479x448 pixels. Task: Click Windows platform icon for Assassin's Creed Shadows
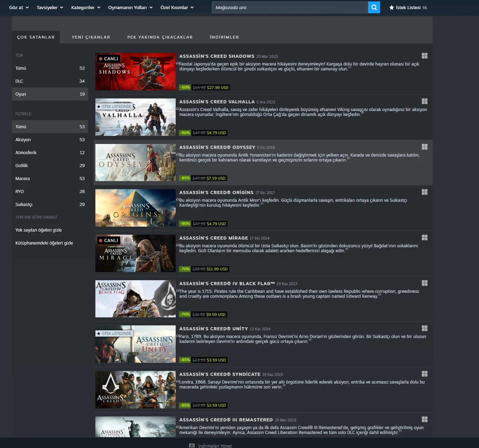[x=425, y=56]
